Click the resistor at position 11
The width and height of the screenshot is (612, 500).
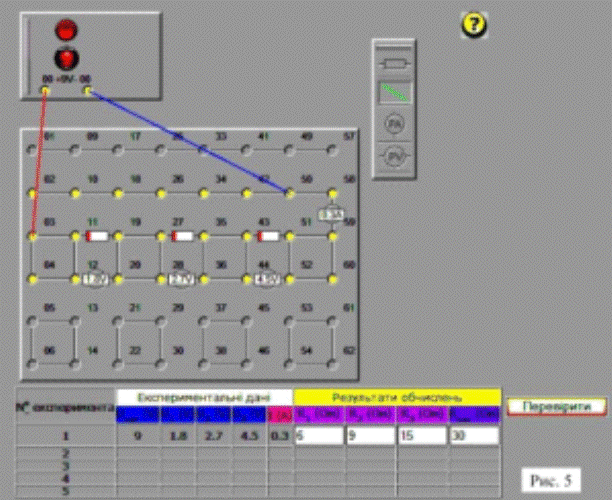97,236
